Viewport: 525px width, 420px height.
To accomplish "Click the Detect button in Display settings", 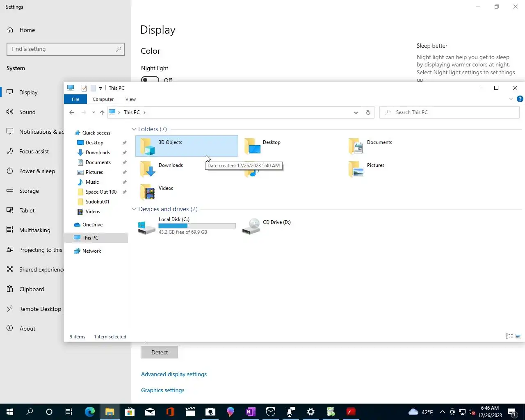I will 160,352.
